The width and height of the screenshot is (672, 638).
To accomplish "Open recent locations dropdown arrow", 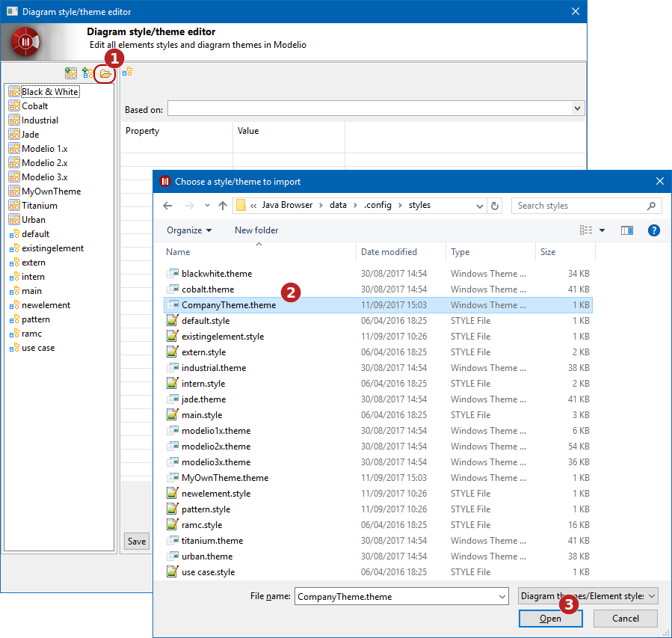I will click(x=207, y=206).
